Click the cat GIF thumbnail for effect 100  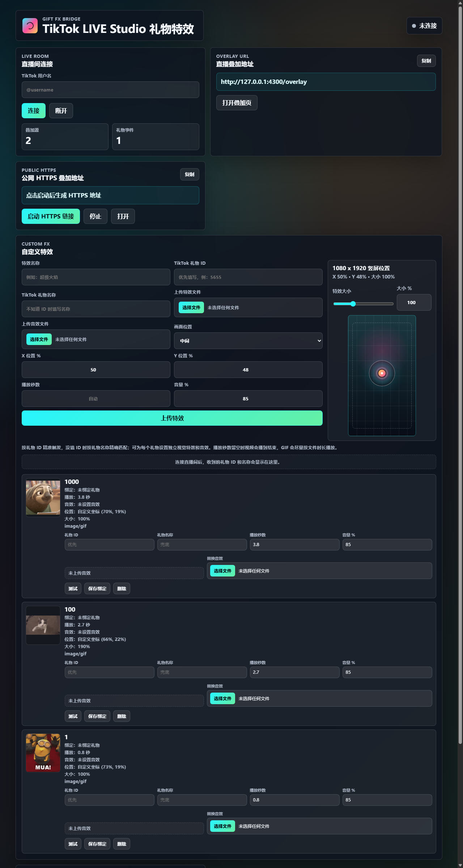click(x=43, y=625)
